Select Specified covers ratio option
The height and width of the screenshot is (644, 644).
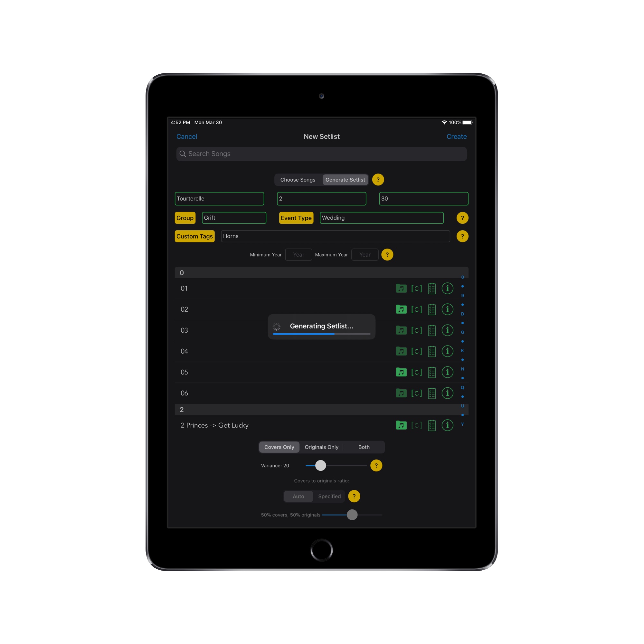coord(328,496)
